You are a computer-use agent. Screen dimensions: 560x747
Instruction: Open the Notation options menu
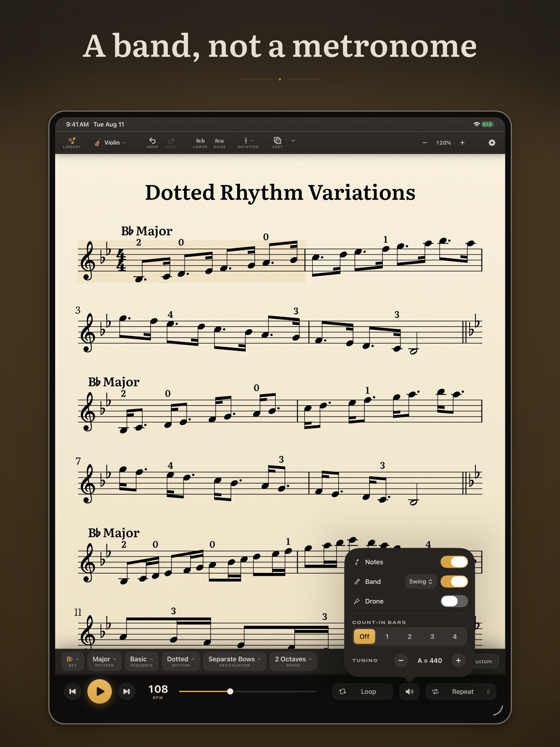coord(248,143)
